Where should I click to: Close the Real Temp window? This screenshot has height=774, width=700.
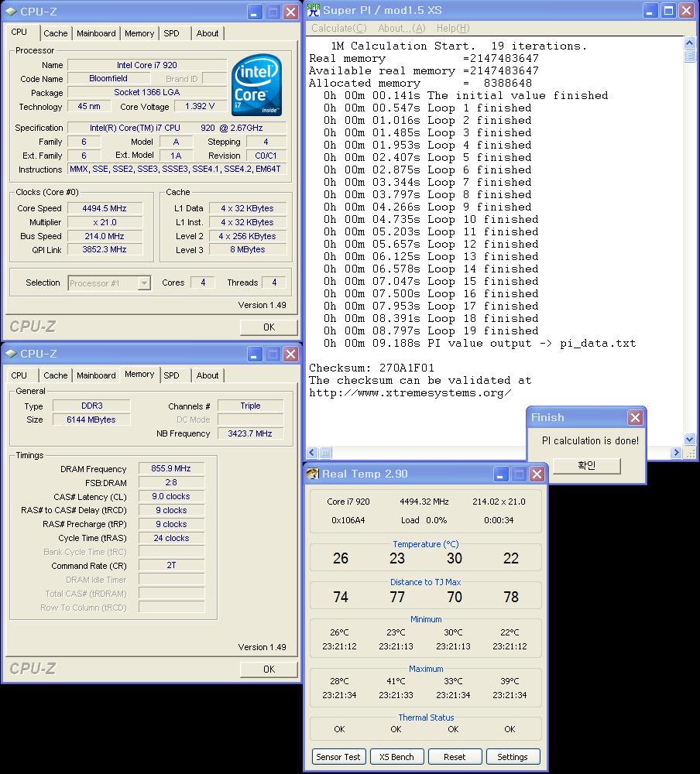pyautogui.click(x=537, y=474)
